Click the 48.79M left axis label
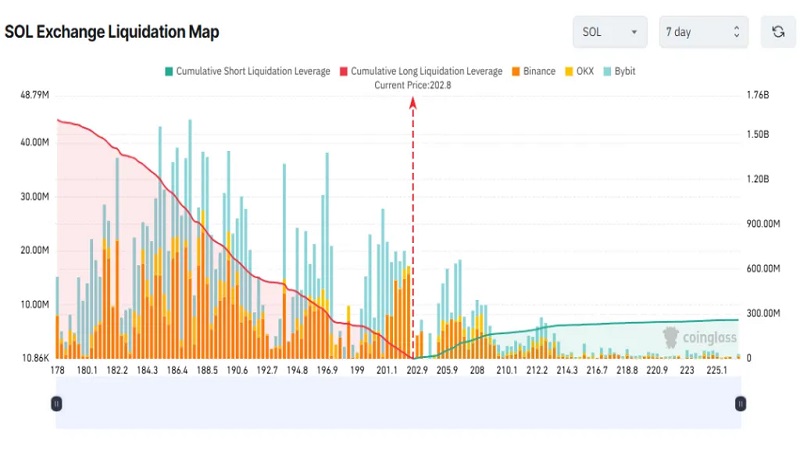The width and height of the screenshot is (800, 450). pos(34,95)
